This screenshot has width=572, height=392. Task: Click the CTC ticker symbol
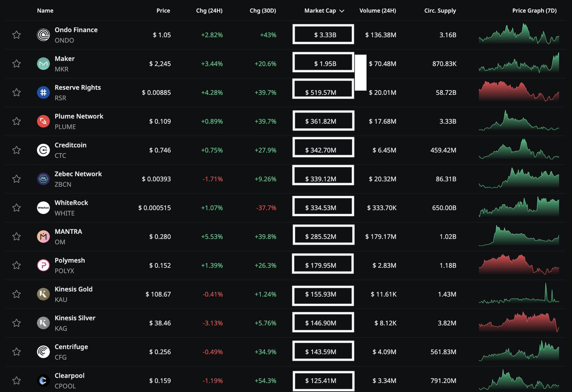tap(61, 156)
